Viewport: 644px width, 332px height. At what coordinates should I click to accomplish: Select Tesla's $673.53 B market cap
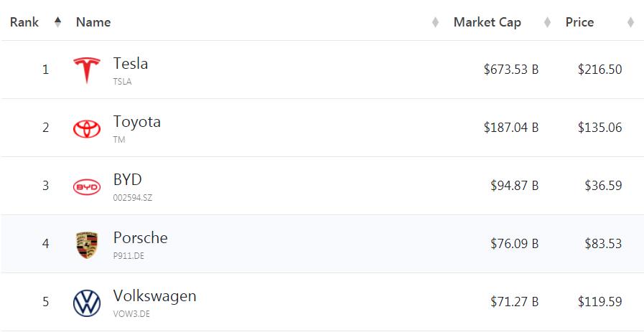pyautogui.click(x=511, y=70)
